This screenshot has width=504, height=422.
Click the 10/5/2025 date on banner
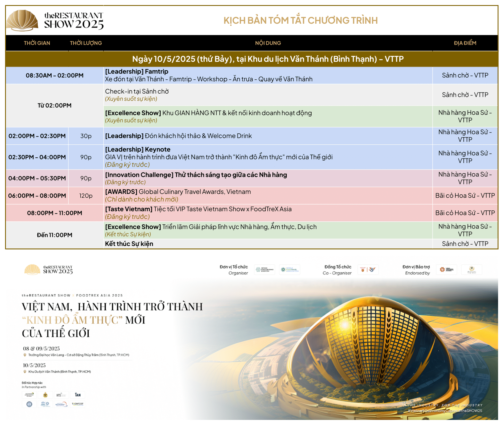tap(34, 365)
